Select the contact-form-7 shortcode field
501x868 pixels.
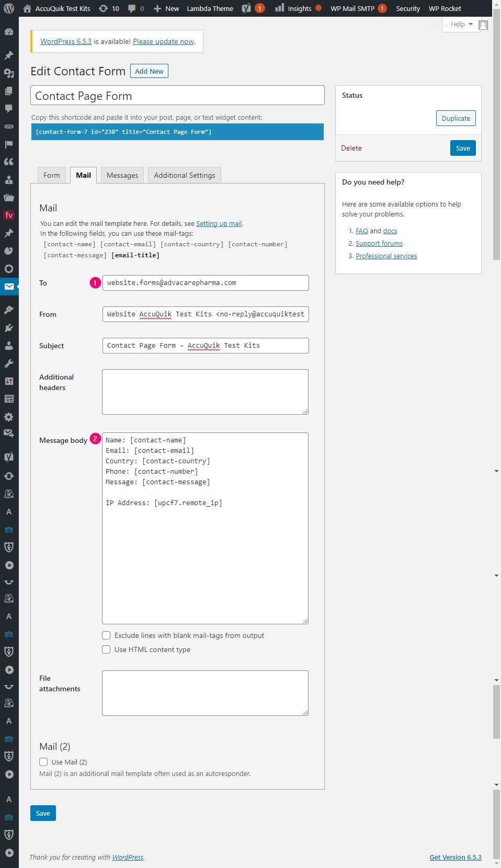[x=177, y=132]
